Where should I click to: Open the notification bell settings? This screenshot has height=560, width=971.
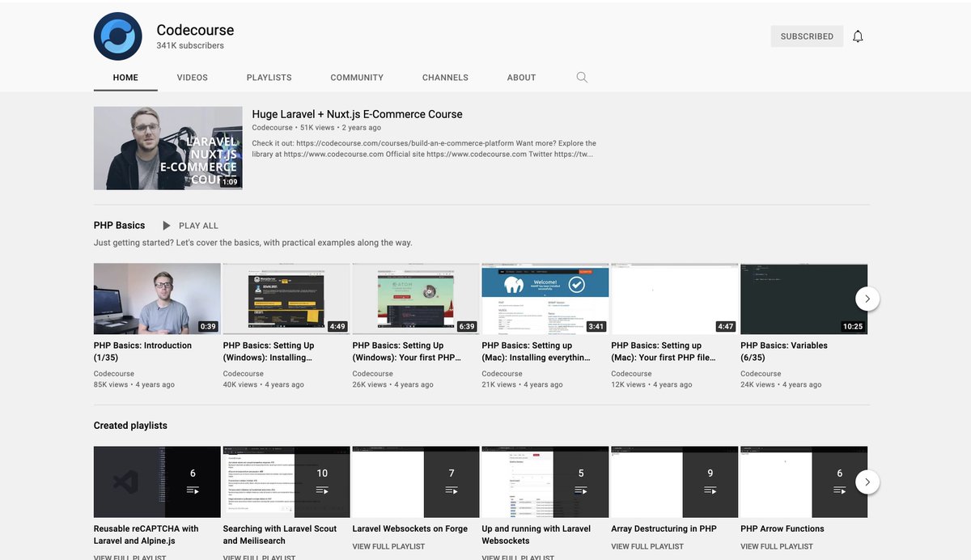point(858,36)
